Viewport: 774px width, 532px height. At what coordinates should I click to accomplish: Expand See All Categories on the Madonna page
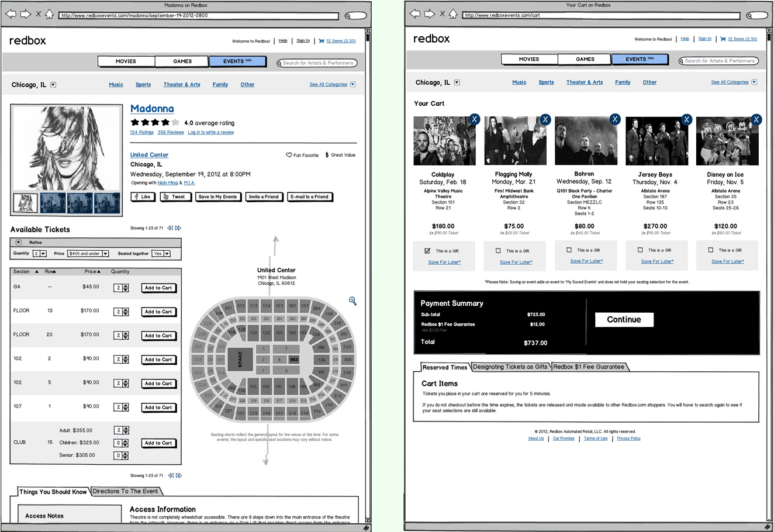pyautogui.click(x=353, y=84)
